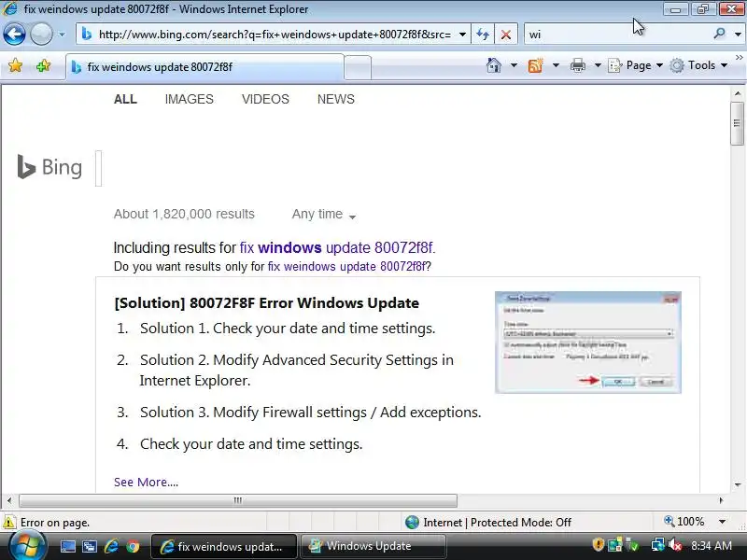The width and height of the screenshot is (747, 560).
Task: Click the 'See More....' link
Action: point(147,482)
